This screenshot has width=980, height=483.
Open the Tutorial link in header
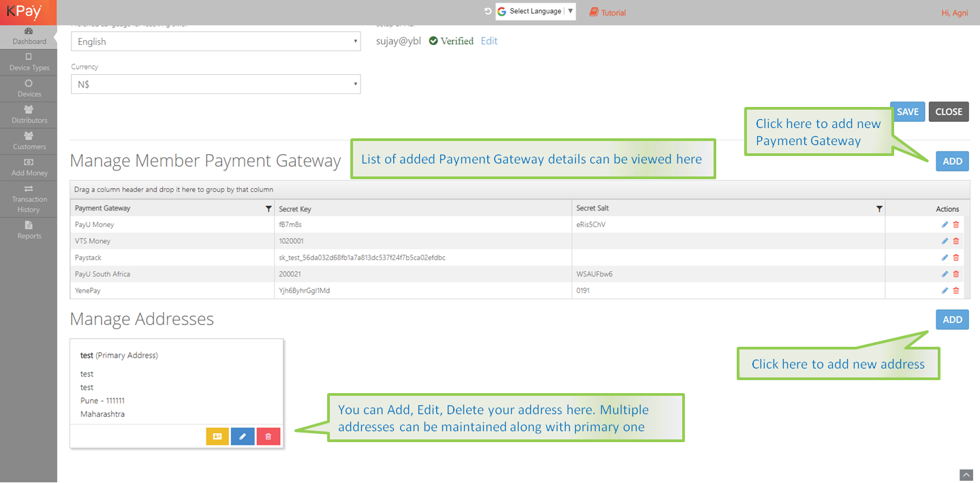[607, 12]
